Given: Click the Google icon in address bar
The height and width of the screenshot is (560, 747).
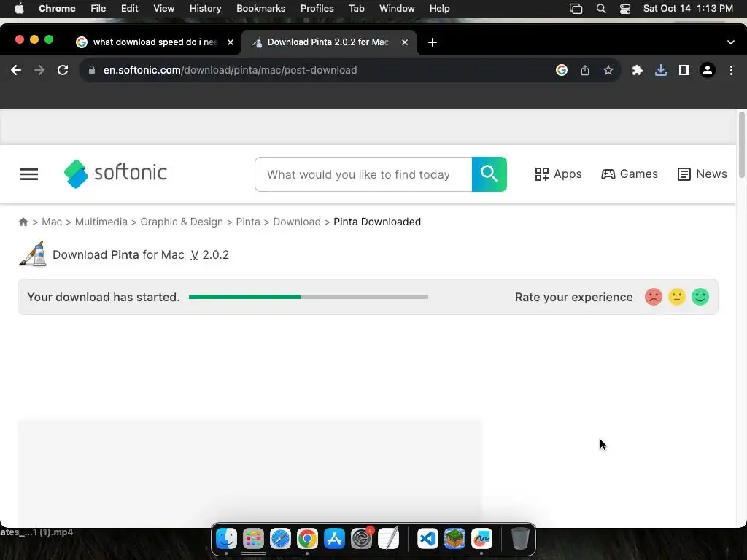Looking at the screenshot, I should (562, 70).
